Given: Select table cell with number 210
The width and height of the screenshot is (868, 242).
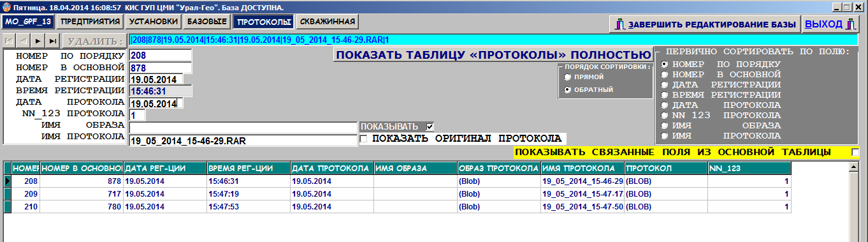Looking at the screenshot, I should point(25,207).
